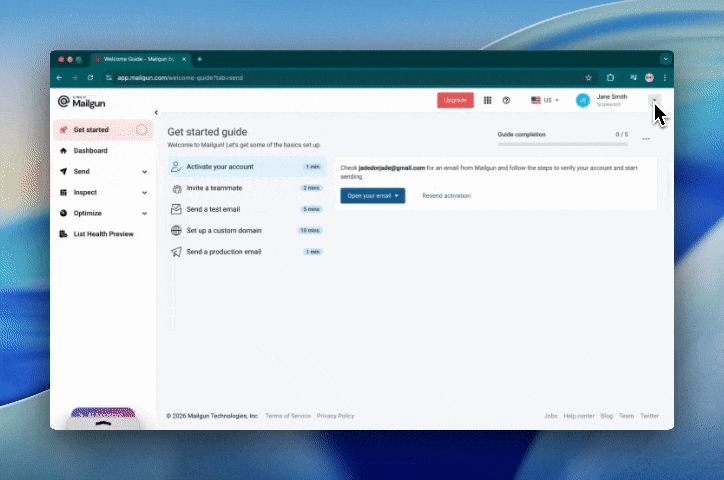Open the tab search dropdown
724x480 pixels.
coord(665,59)
